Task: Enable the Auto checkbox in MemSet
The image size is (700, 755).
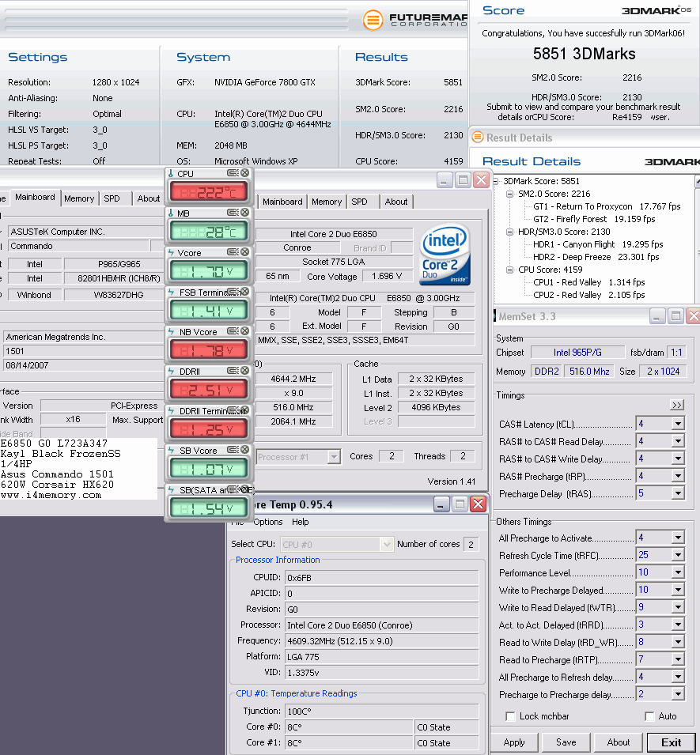Action: pyautogui.click(x=649, y=716)
